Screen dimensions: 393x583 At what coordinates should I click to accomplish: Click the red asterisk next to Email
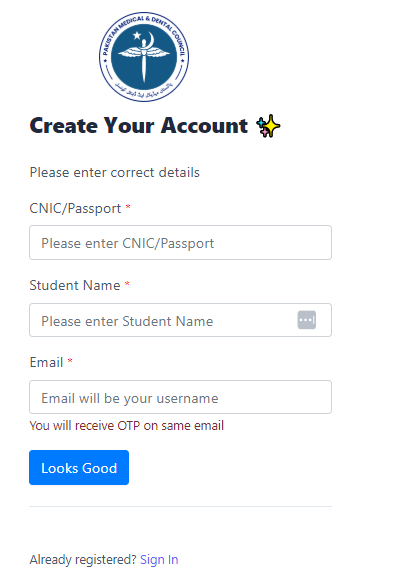pos(70,360)
